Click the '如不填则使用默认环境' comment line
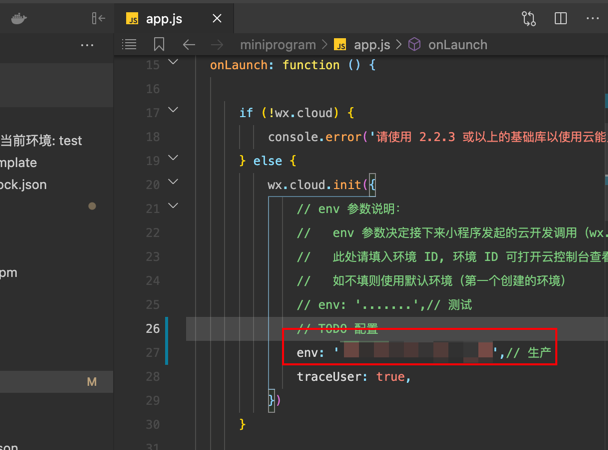The width and height of the screenshot is (608, 450). point(431,281)
